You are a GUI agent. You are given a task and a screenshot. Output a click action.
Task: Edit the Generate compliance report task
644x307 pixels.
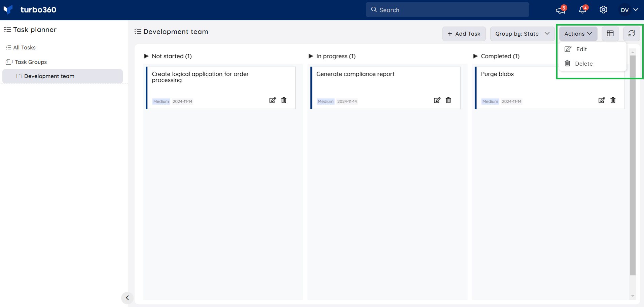point(437,100)
